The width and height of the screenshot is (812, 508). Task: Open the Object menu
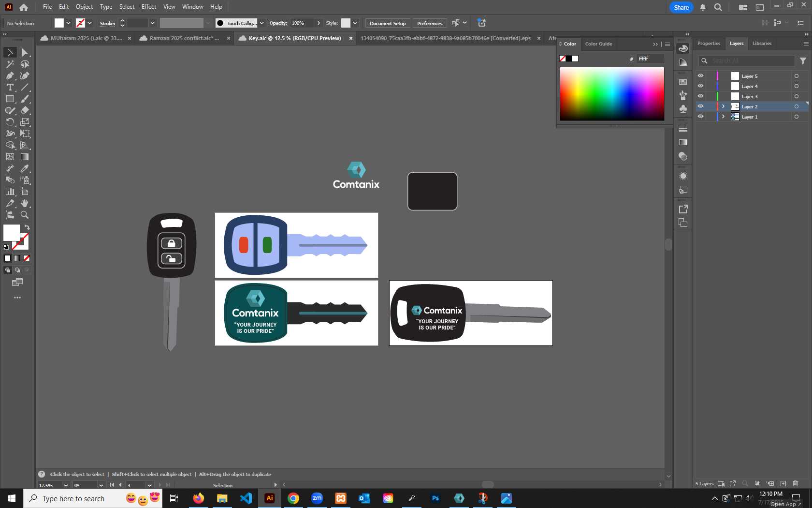click(84, 7)
